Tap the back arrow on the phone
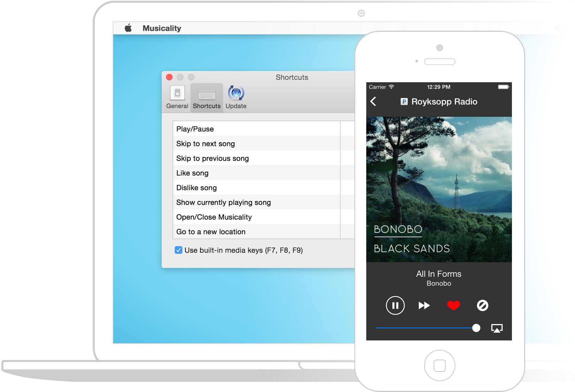Viewport: 575px width, 392px height. (x=373, y=101)
